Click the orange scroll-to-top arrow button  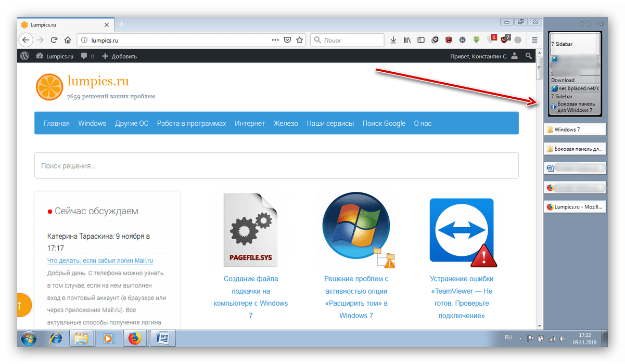pos(21,305)
